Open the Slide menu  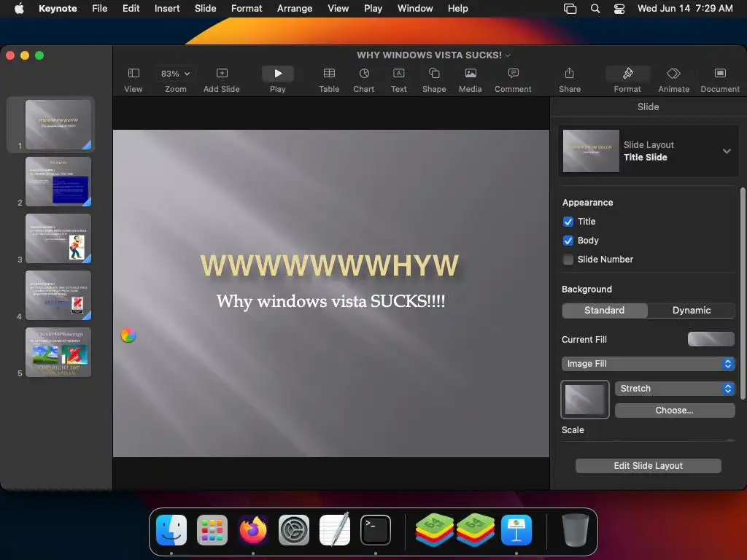tap(205, 8)
